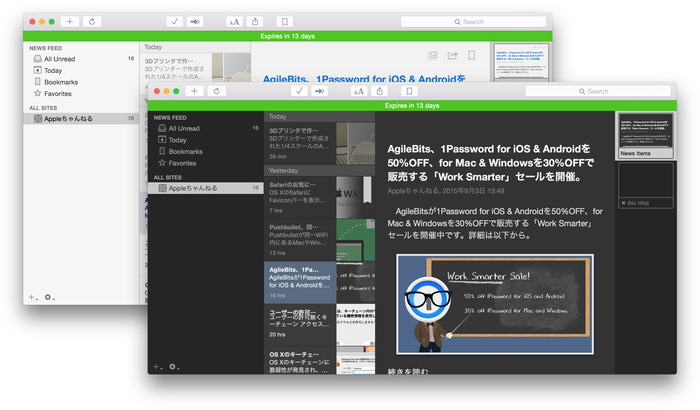Select All Unread in light window sidebar

81,59
